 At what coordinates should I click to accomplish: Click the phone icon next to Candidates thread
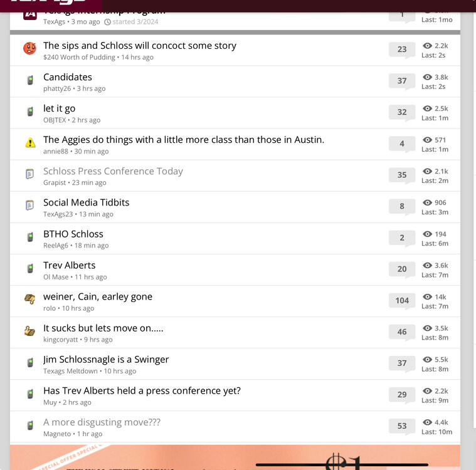pos(30,80)
